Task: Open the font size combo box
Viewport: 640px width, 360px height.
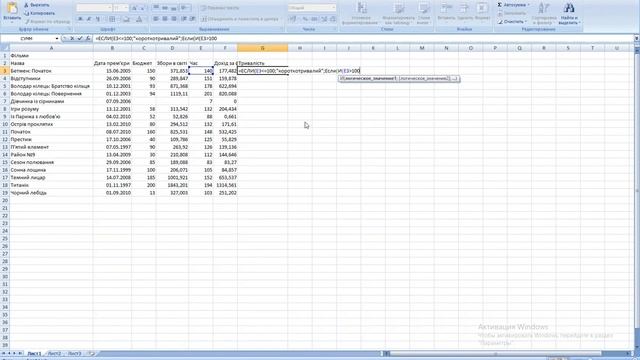Action: (x=121, y=8)
